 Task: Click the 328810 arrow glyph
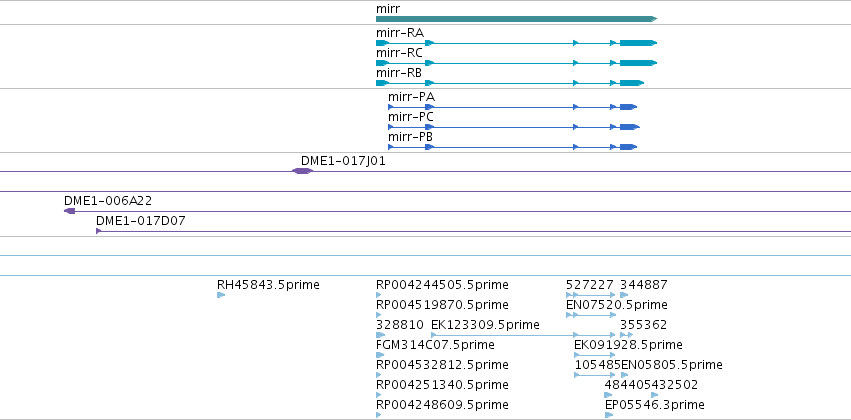(380, 335)
